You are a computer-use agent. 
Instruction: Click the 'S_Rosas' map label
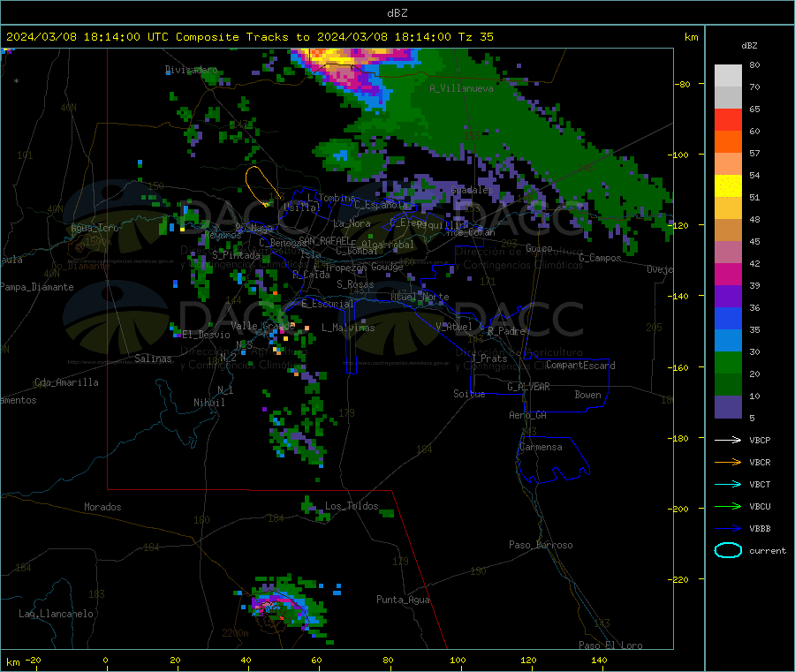click(355, 285)
